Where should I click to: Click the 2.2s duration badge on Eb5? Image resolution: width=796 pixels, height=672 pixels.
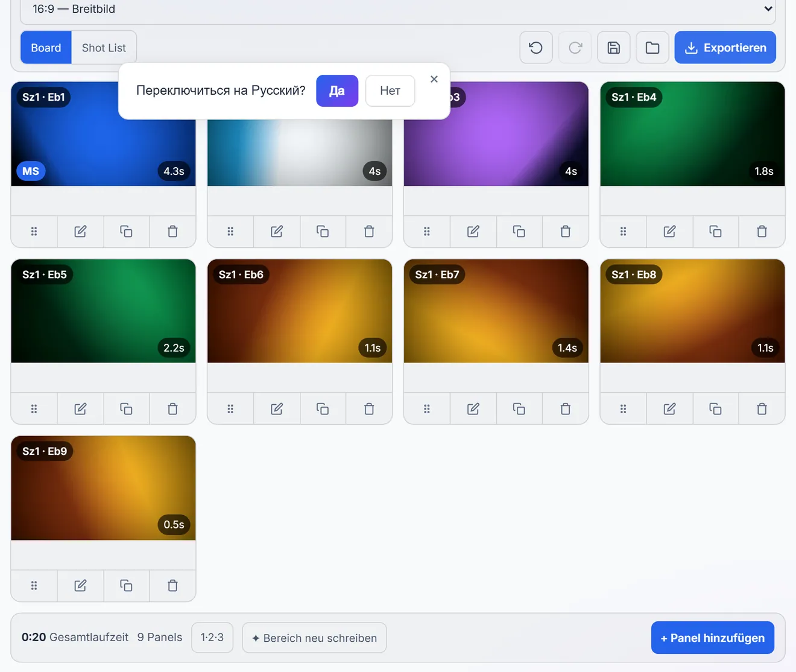(x=174, y=348)
